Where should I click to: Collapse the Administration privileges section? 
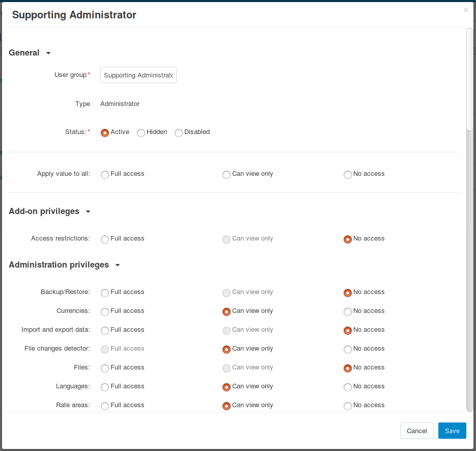click(118, 266)
